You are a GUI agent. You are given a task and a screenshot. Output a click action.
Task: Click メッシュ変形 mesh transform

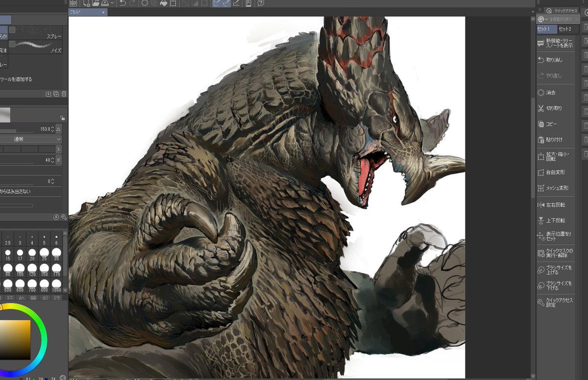click(x=557, y=188)
